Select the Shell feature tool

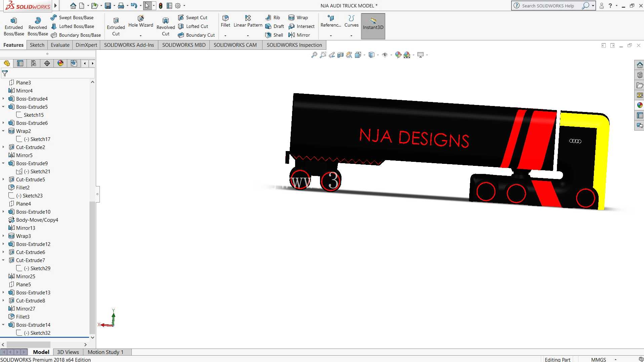click(274, 35)
